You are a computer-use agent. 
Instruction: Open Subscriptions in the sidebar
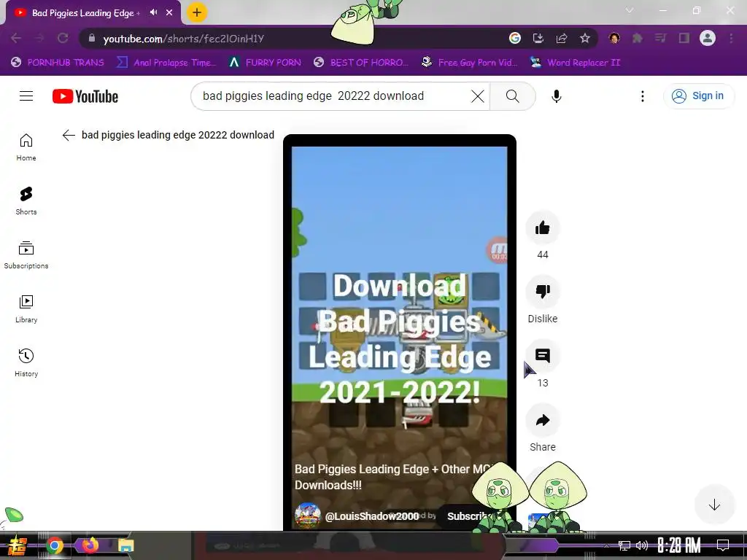click(26, 254)
